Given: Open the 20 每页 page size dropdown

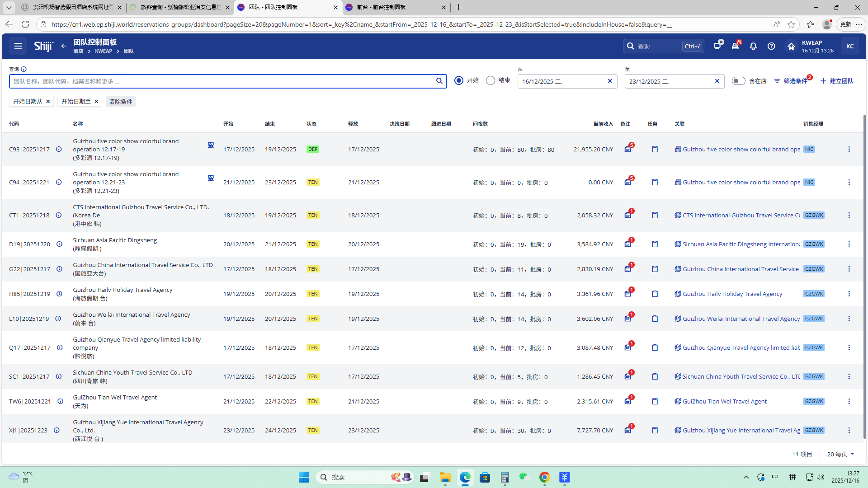Looking at the screenshot, I should (840, 454).
